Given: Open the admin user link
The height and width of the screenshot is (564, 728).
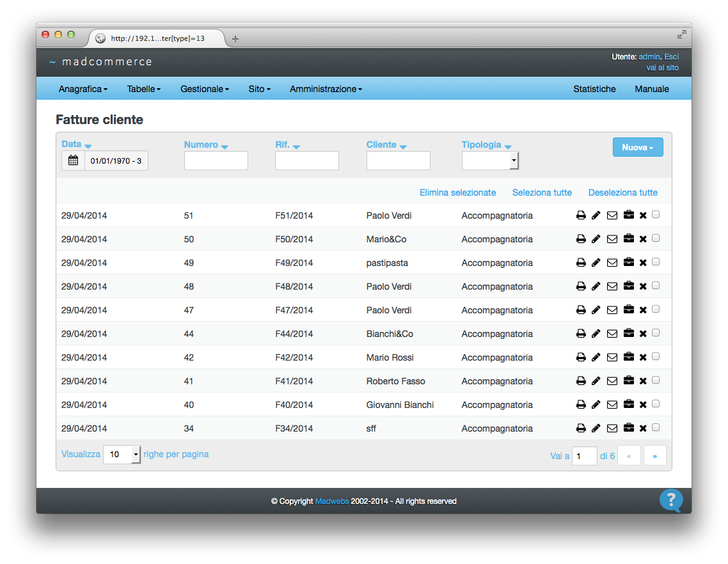Looking at the screenshot, I should pyautogui.click(x=649, y=57).
